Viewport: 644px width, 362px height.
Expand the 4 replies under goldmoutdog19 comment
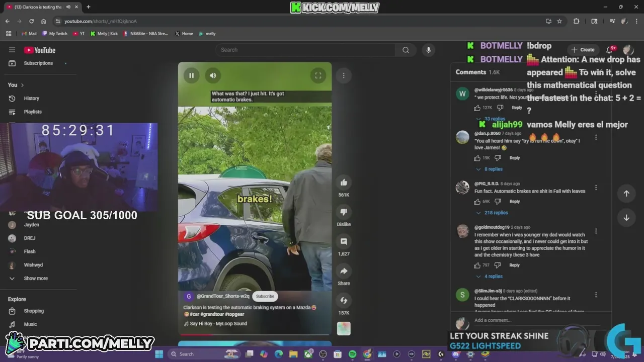(490, 277)
